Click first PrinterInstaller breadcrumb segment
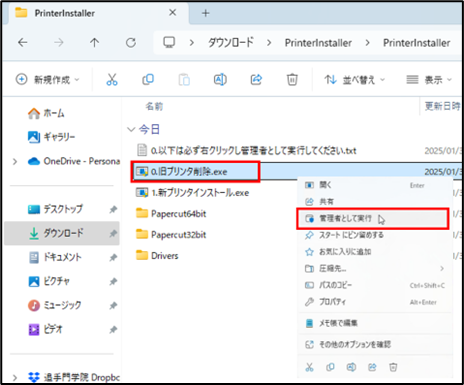Viewport: 464px width, 385px height. click(318, 43)
